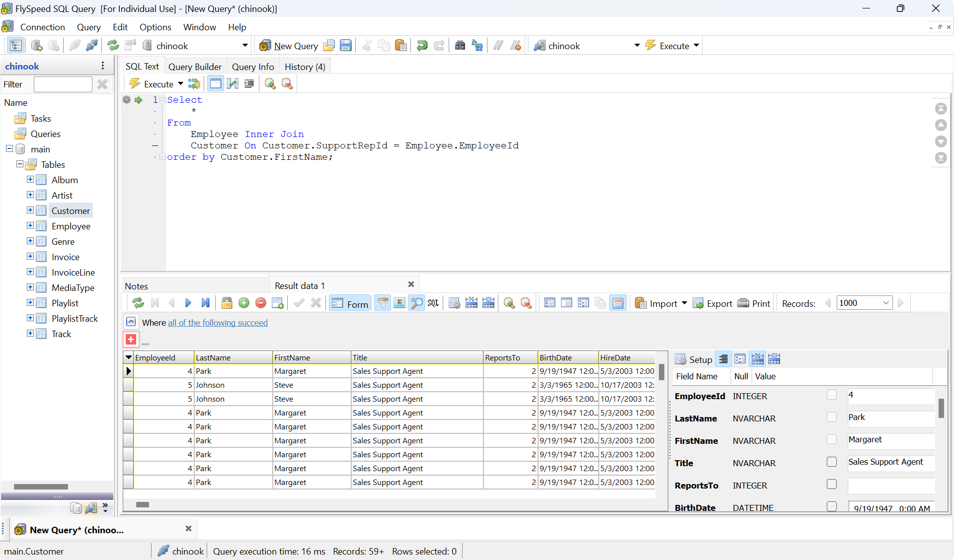Toggle the Null checkbox for ReportsTo field
The height and width of the screenshot is (560, 954).
tap(831, 484)
